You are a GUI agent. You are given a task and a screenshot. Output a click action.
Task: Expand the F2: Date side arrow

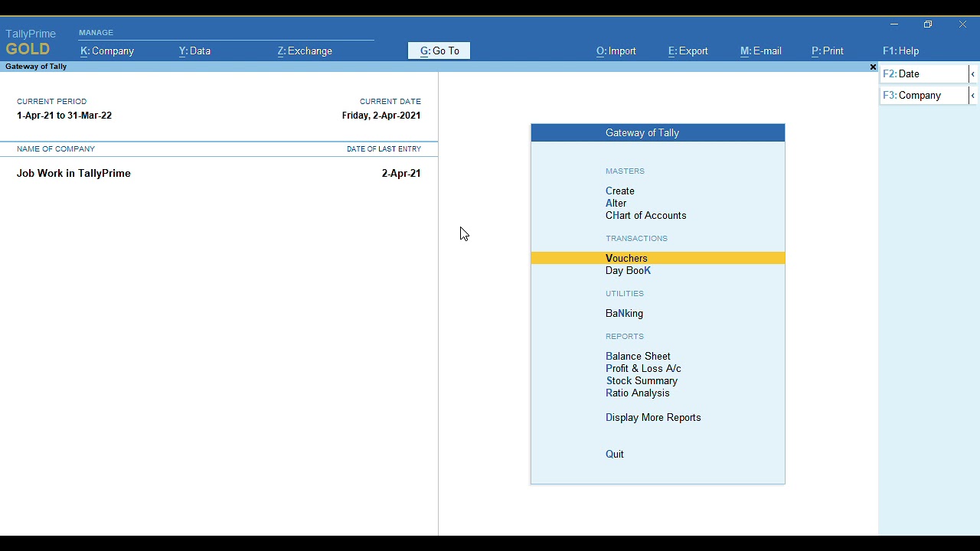pos(972,74)
